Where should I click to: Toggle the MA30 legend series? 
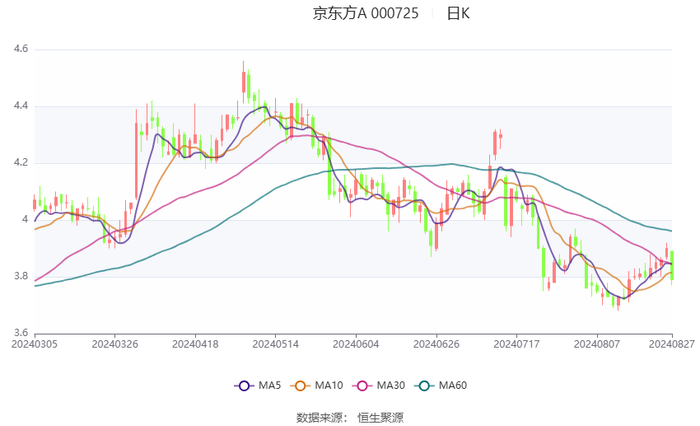tap(379, 385)
